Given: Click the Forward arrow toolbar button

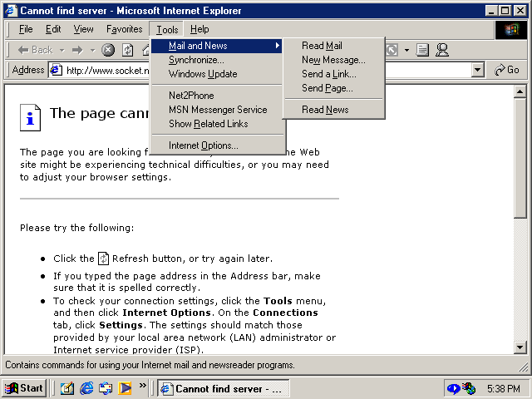Looking at the screenshot, I should click(77, 50).
